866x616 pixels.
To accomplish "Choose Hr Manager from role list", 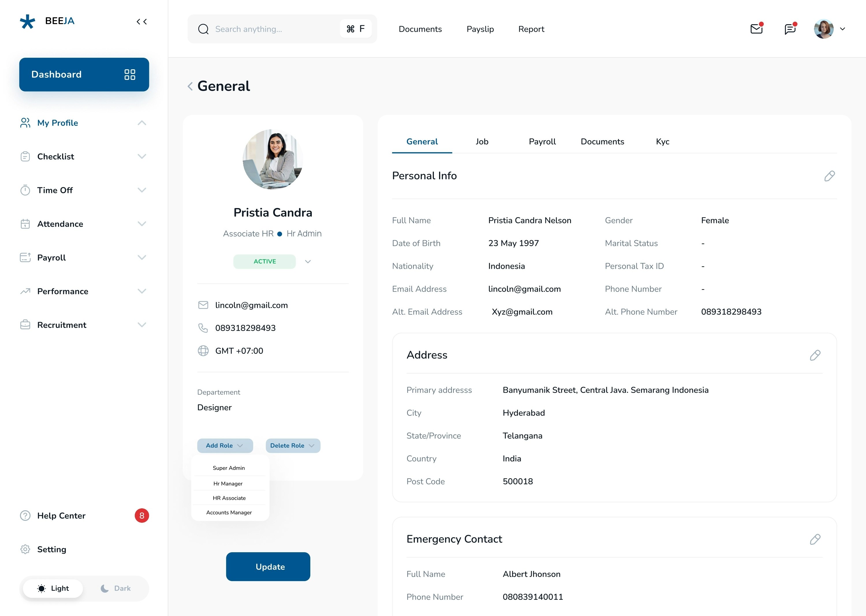I will (228, 484).
